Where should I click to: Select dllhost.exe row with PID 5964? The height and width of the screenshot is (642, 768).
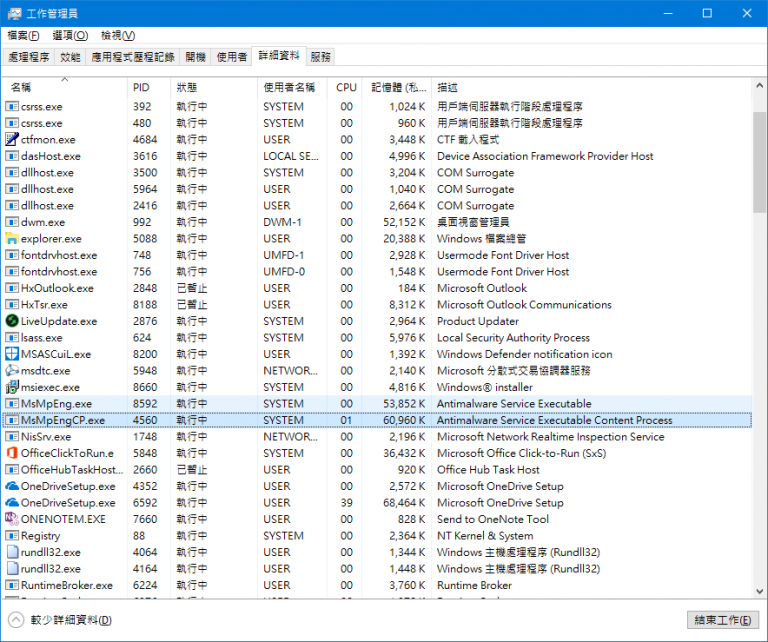click(377, 189)
